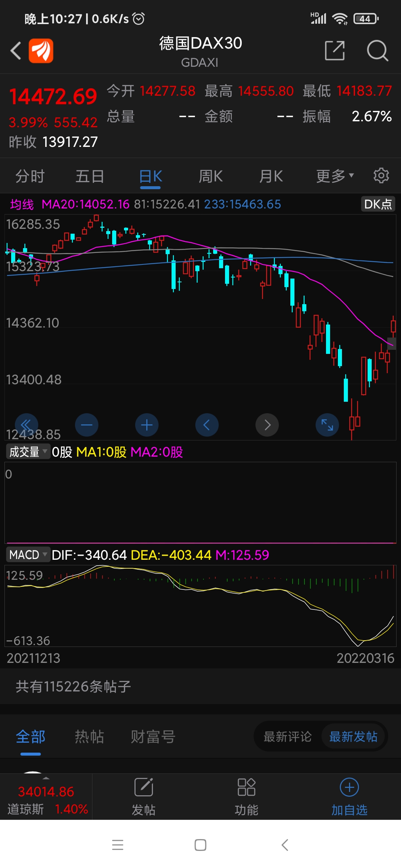Tap the 发帖 post icon
Image resolution: width=401 pixels, height=868 pixels.
[144, 797]
